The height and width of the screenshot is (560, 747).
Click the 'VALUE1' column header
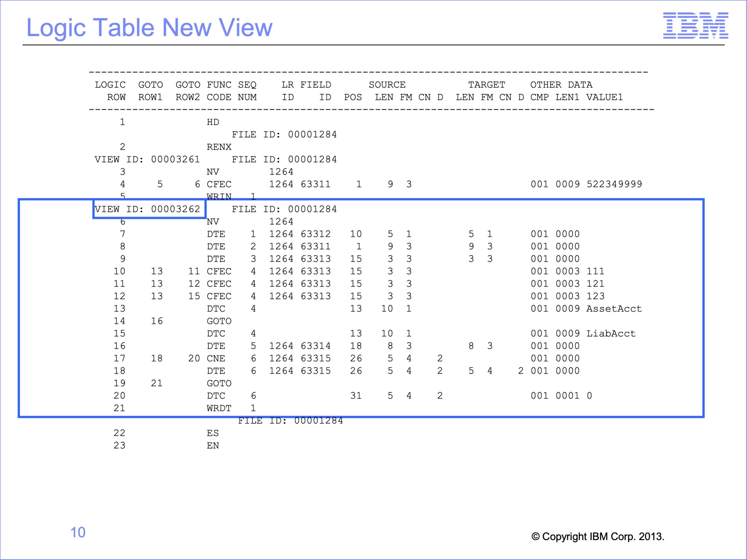605,97
